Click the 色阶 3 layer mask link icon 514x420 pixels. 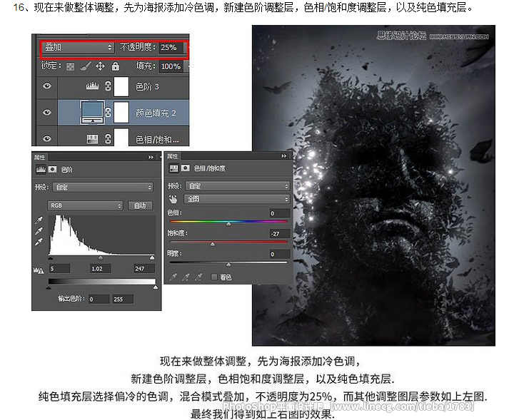pyautogui.click(x=108, y=86)
